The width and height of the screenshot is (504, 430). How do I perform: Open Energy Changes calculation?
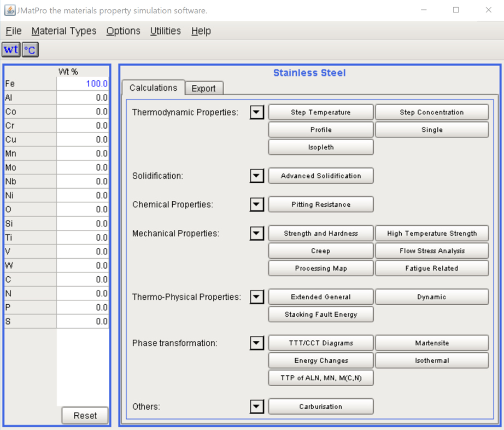321,360
